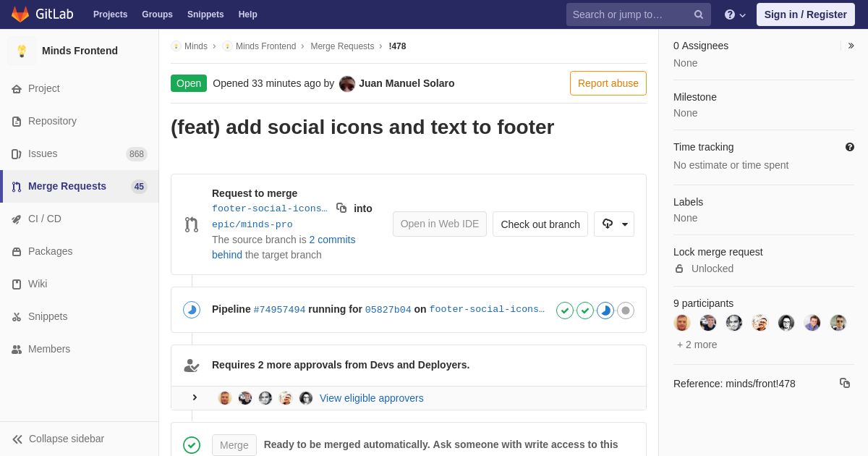The image size is (868, 456).
Task: Click author name Juan Manuel Solaro
Action: (x=407, y=83)
